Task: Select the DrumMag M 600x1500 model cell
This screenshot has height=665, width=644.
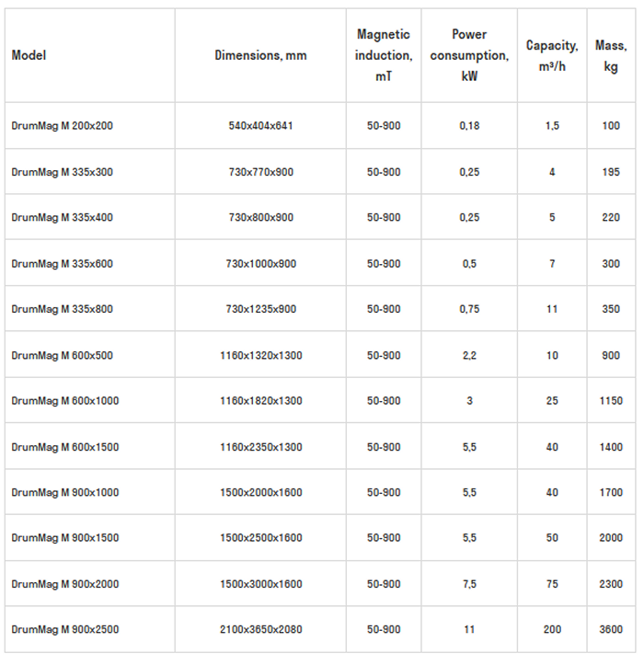Action: (x=64, y=447)
